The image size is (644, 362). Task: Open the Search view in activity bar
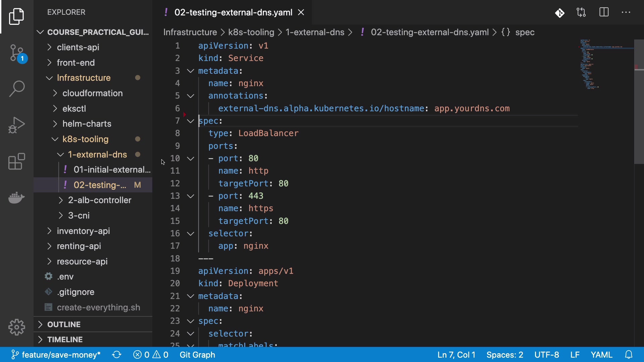tap(17, 89)
